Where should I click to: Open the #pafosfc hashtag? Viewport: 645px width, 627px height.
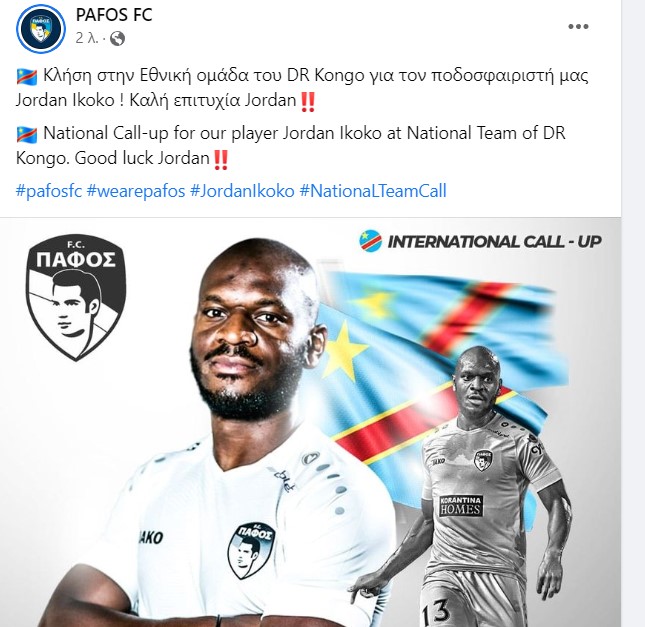click(49, 191)
